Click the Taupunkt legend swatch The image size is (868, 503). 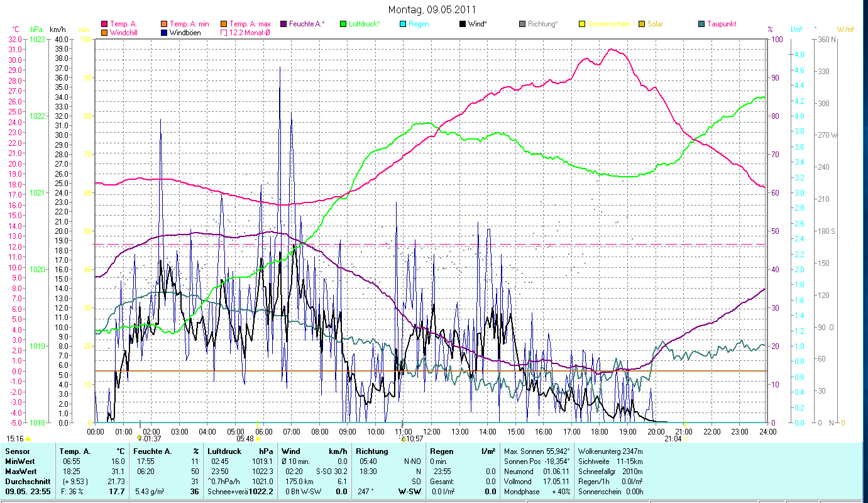pyautogui.click(x=701, y=24)
